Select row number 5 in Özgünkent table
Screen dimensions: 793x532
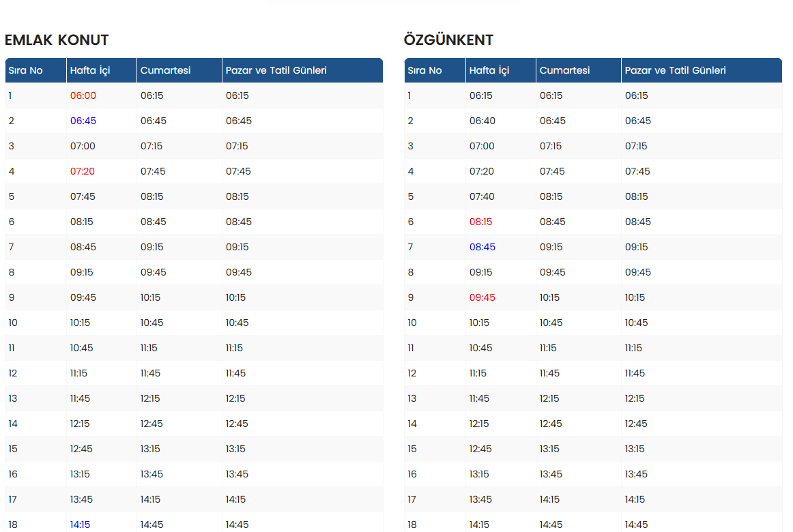point(411,196)
